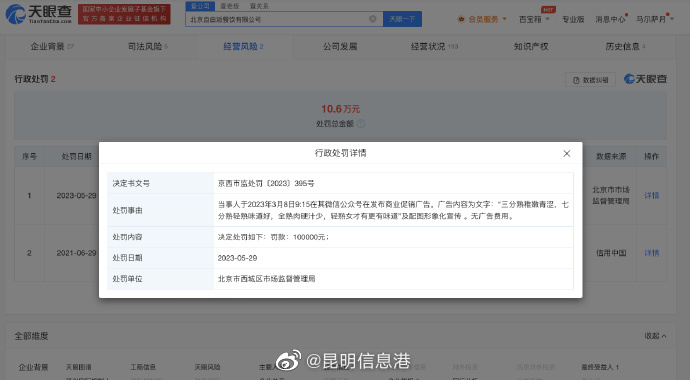Select the 经营风险 tab
The width and height of the screenshot is (690, 380).
(x=243, y=46)
